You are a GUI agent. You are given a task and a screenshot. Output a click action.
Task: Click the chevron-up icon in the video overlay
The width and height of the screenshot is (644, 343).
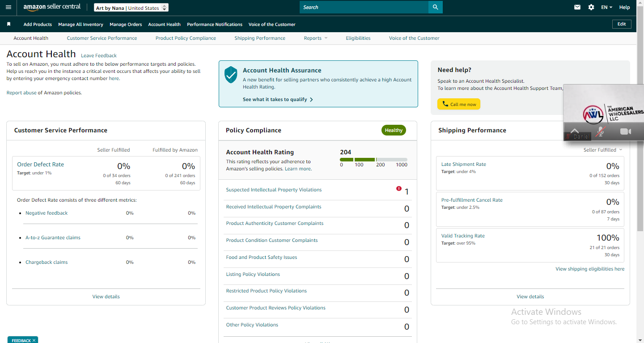(575, 131)
